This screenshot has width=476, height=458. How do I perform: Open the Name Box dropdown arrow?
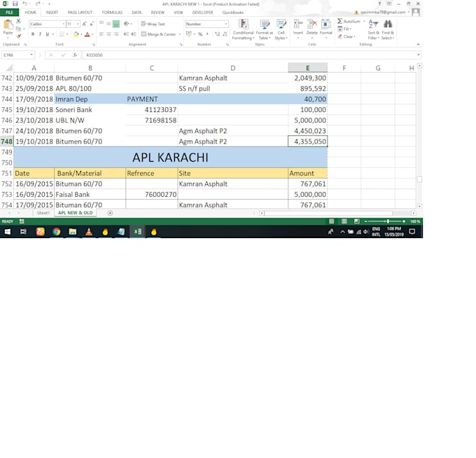(31, 55)
